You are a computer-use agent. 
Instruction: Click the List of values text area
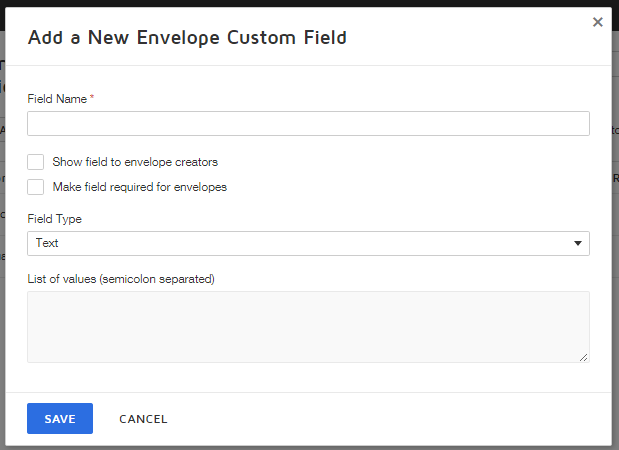pyautogui.click(x=308, y=327)
